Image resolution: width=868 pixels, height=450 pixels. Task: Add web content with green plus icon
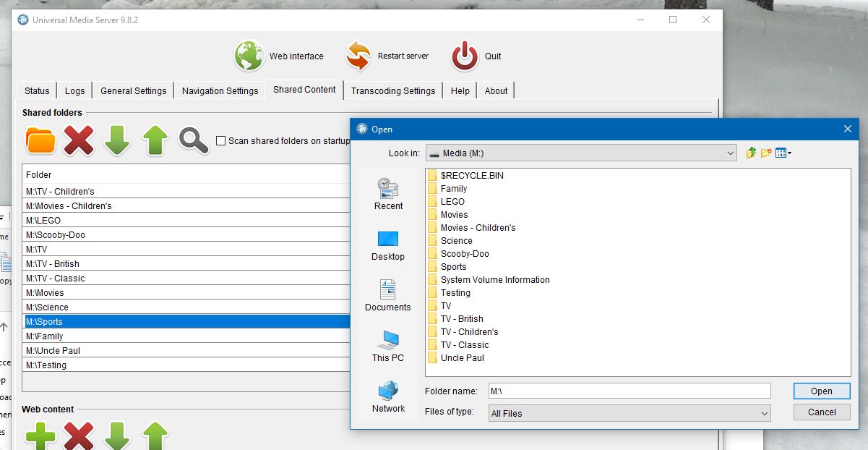click(40, 436)
